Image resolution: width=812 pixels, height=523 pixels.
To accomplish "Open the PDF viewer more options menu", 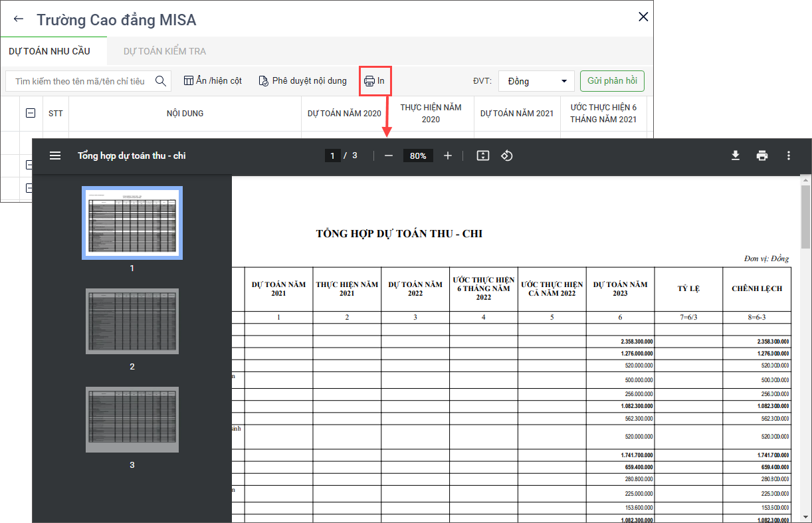I will coord(789,156).
